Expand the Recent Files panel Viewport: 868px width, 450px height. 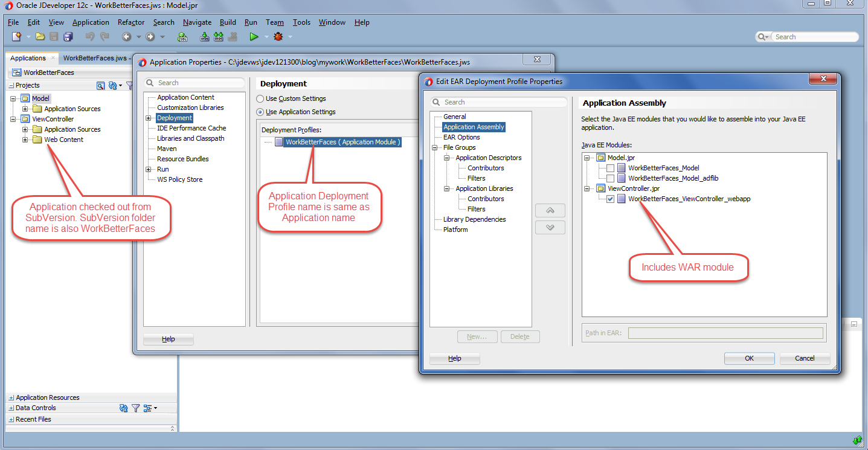11,420
